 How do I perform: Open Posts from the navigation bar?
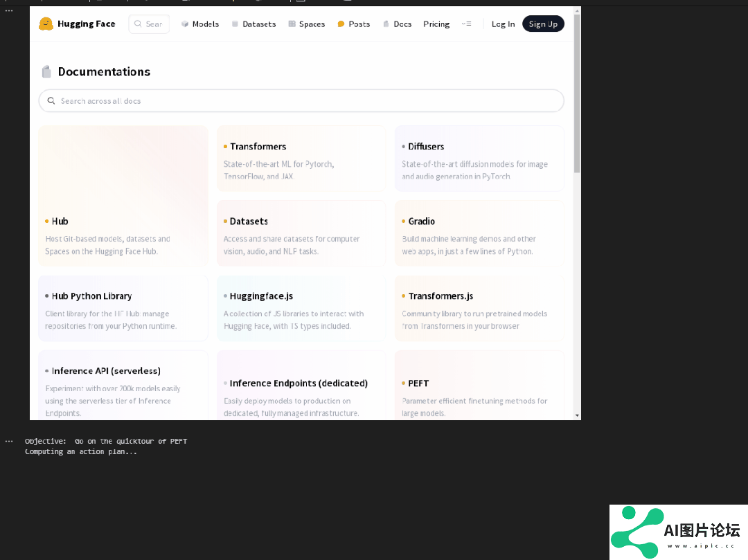(x=353, y=24)
